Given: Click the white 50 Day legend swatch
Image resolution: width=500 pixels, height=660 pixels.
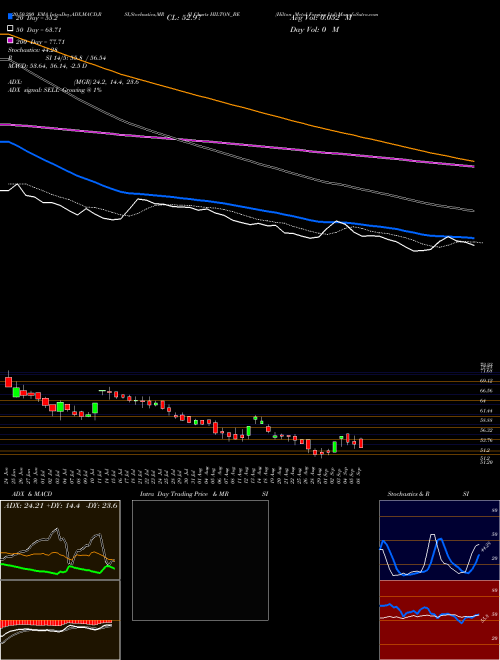Looking at the screenshot, I should 11,29.
